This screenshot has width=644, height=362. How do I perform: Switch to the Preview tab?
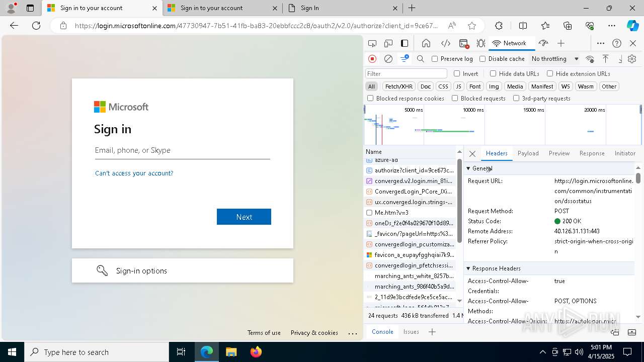tap(559, 153)
